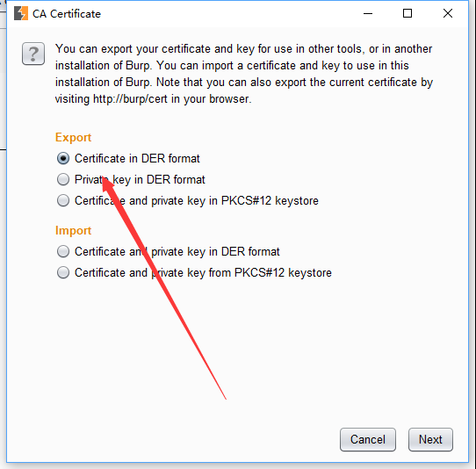
Task: Maximize the CA Certificate window
Action: (407, 13)
